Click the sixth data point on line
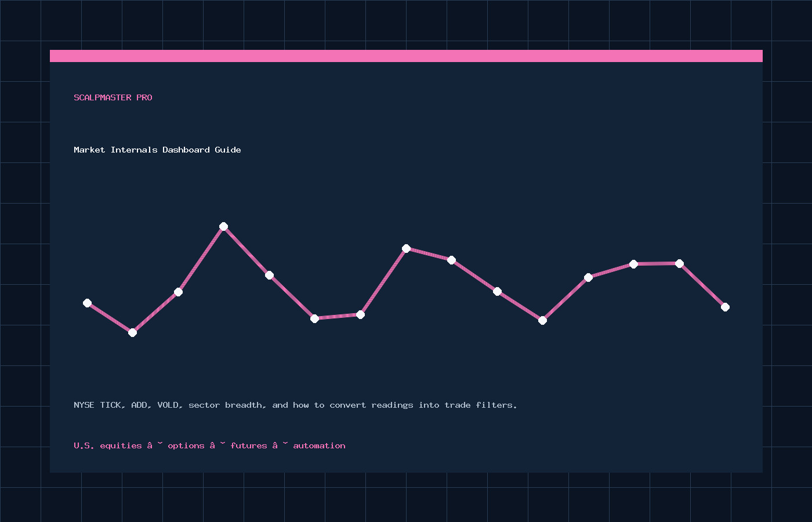Viewport: 812px width, 522px height. tap(314, 318)
